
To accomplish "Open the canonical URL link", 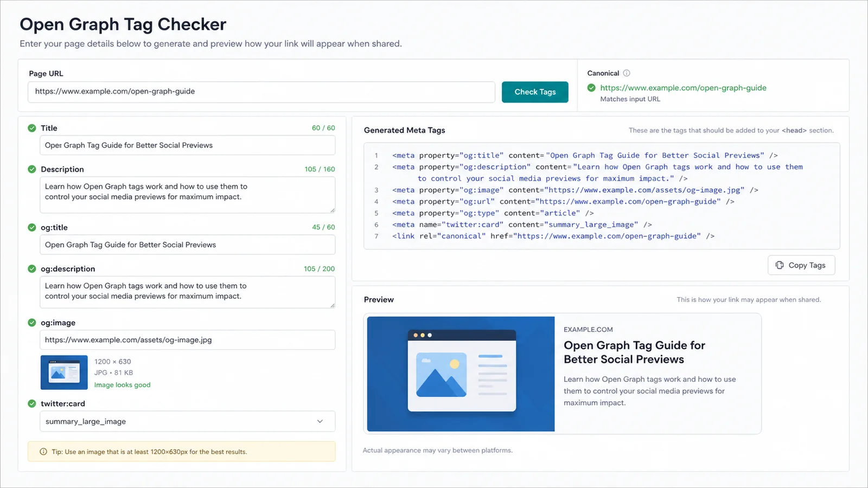I will 683,88.
